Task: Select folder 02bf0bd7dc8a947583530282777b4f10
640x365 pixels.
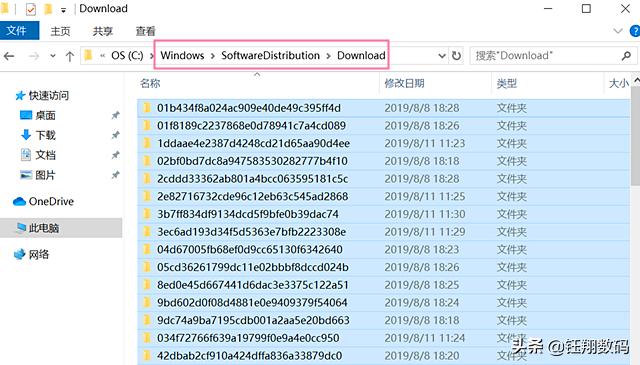Action: click(384, 161)
